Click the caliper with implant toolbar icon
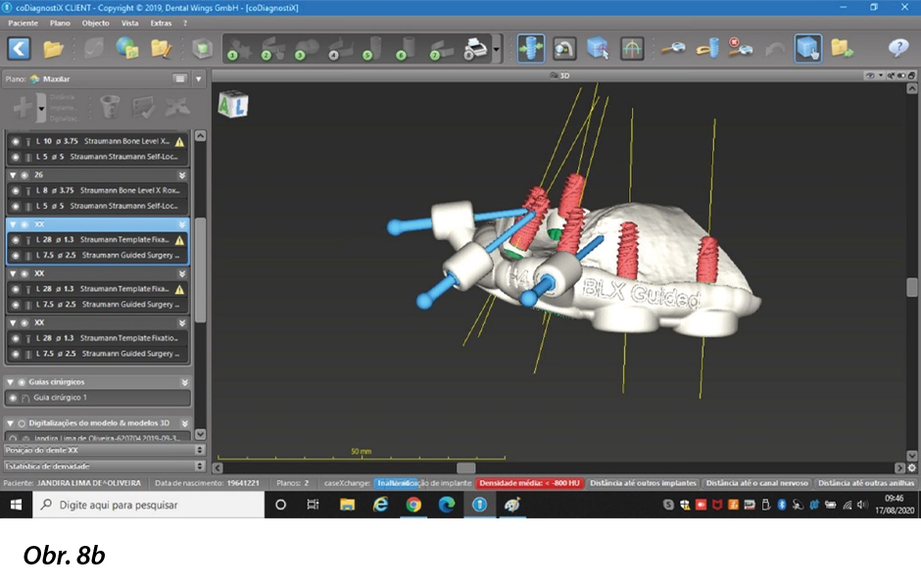The image size is (921, 588). pyautogui.click(x=706, y=49)
